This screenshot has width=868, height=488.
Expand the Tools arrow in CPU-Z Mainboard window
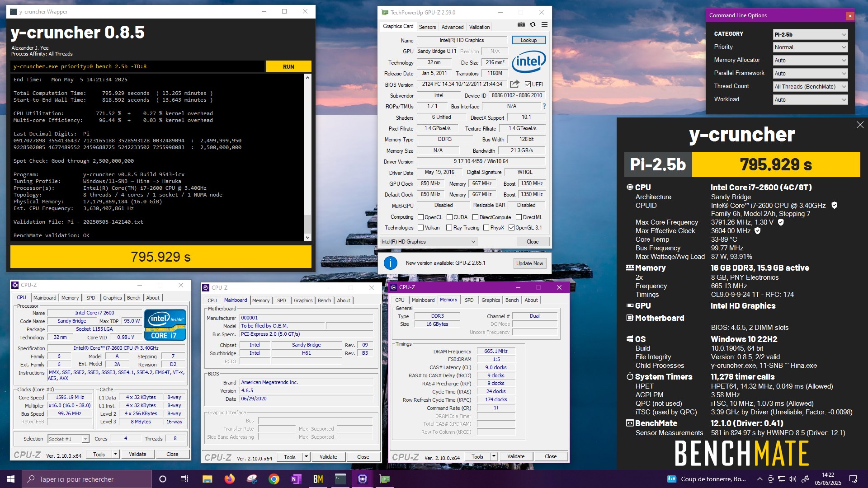306,457
